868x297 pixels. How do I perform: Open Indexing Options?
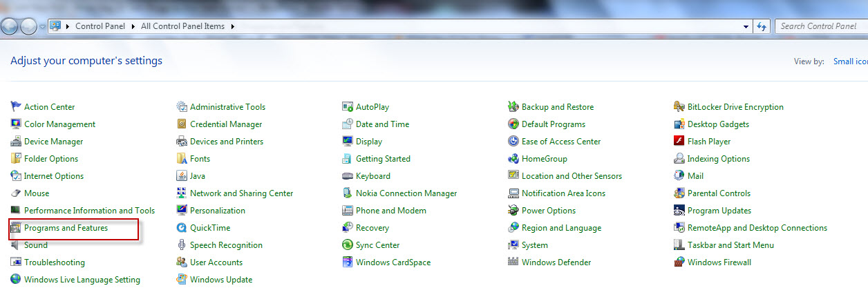point(719,159)
